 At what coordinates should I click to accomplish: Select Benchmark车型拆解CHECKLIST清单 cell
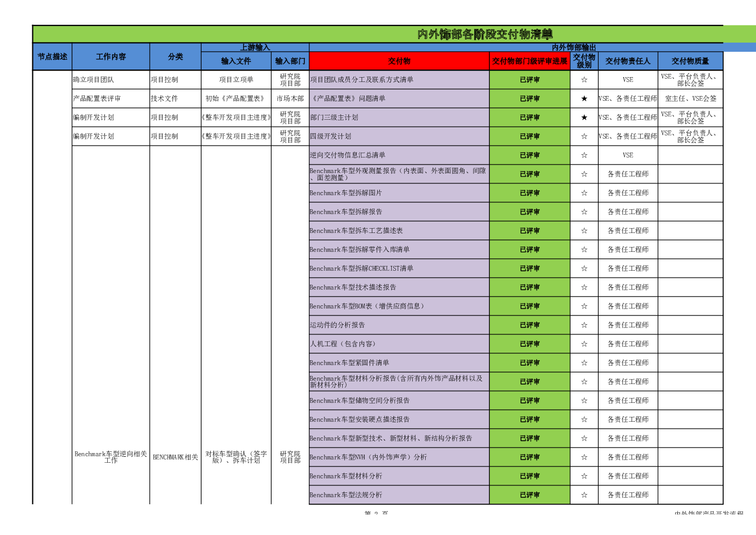(399, 269)
